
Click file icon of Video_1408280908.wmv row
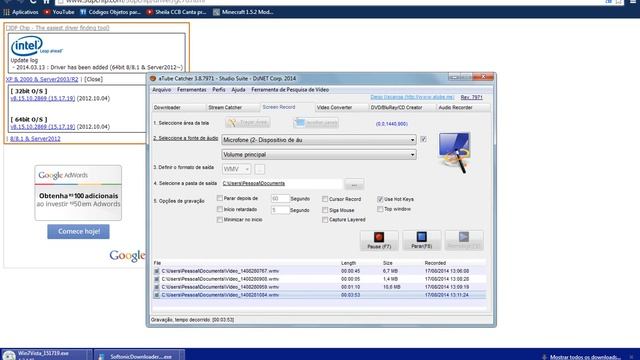156,279
